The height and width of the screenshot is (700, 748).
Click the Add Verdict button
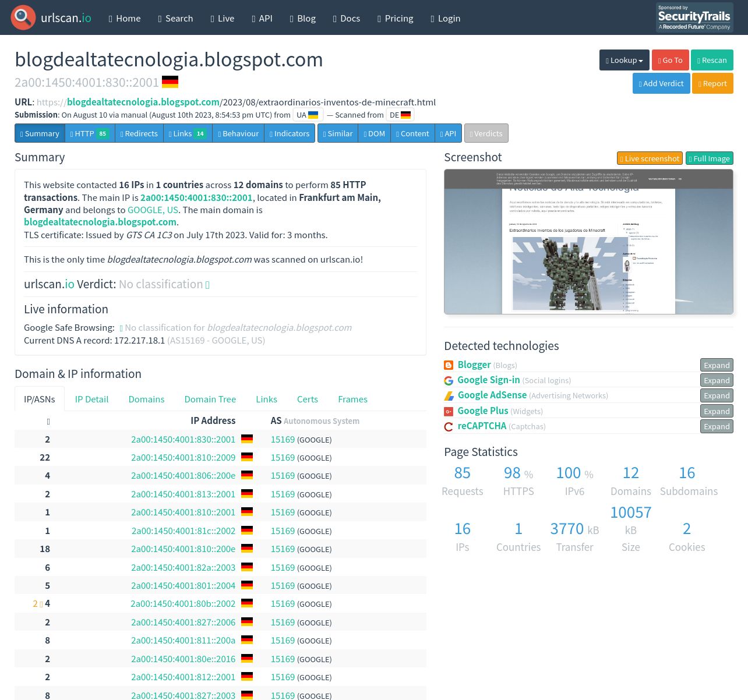tap(661, 83)
